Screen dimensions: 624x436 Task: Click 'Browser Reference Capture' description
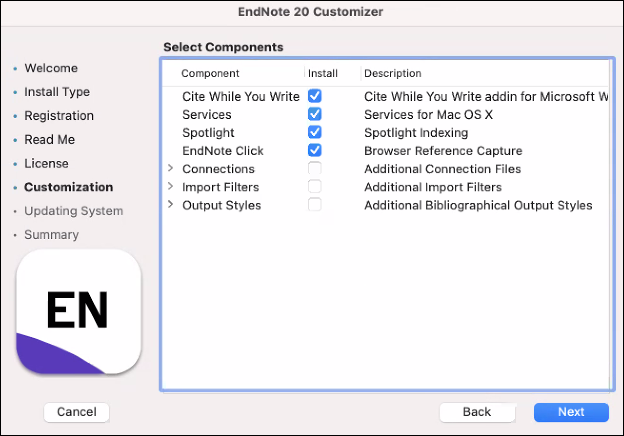(443, 151)
